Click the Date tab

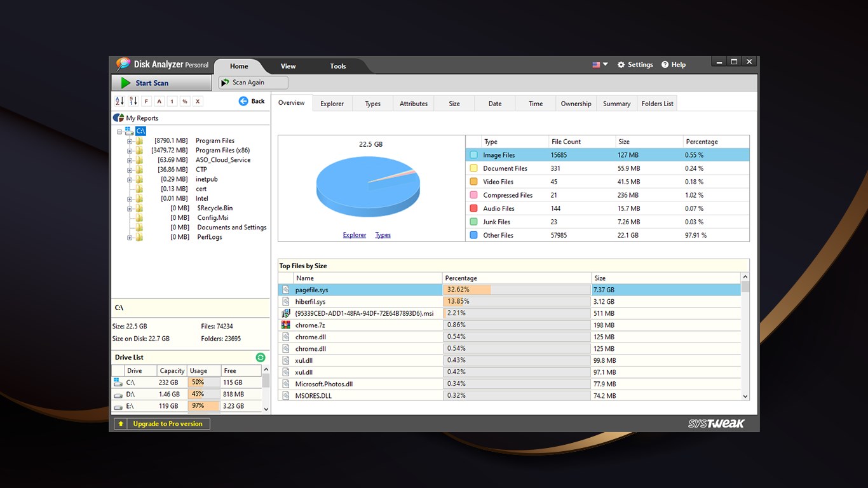coord(495,104)
